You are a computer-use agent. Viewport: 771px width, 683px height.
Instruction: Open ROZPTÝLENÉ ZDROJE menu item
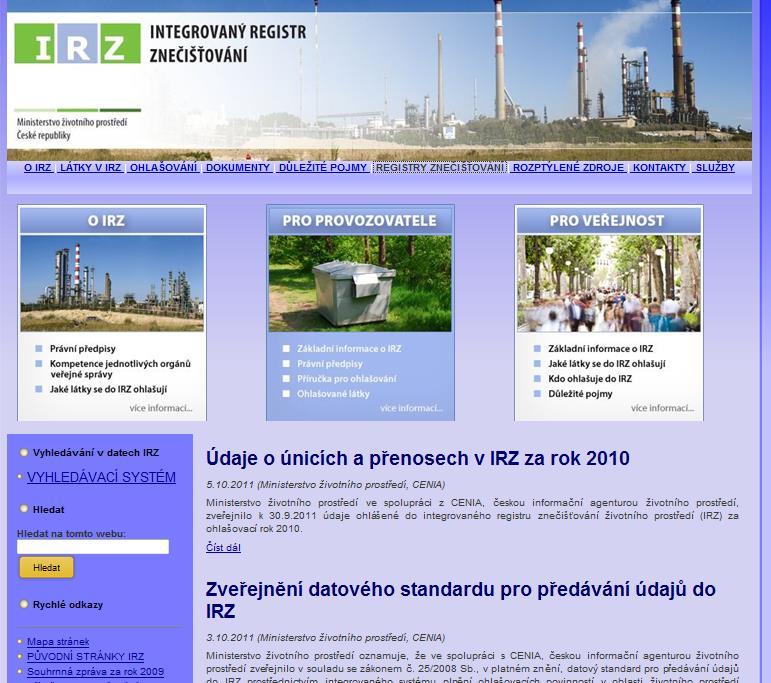(569, 167)
